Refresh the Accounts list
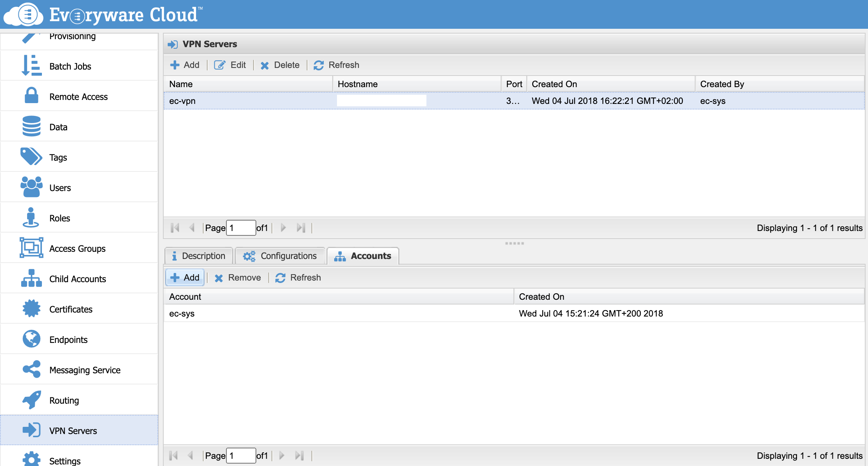 298,278
